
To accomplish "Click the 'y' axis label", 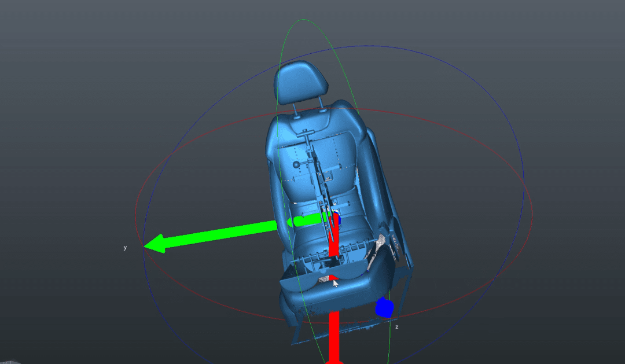I will click(x=125, y=248).
